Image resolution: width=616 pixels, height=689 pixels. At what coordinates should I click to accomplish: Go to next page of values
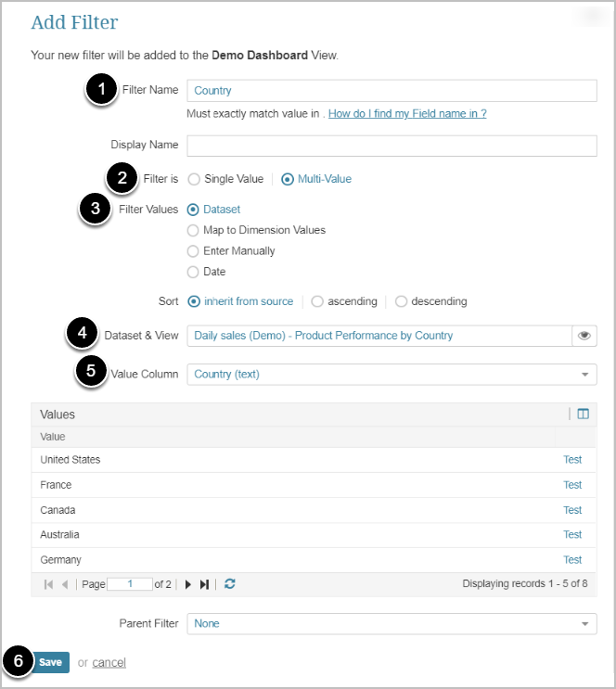click(x=188, y=584)
